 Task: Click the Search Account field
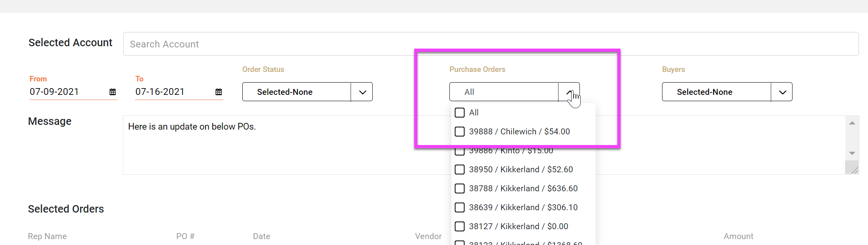click(490, 44)
